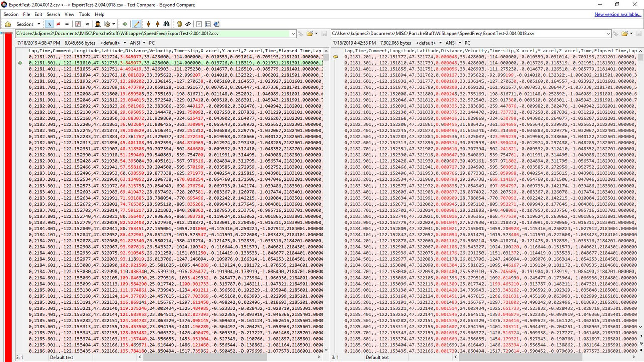
Task: Click left pane date 7/18/2019 4:38:47 PM
Action: pos(38,43)
